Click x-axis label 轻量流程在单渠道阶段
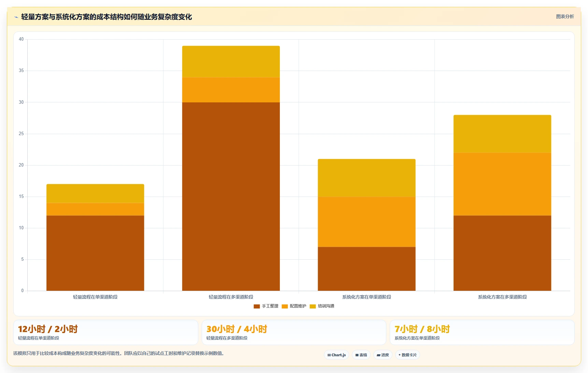Viewport: 588px width, 373px height. pos(95,297)
